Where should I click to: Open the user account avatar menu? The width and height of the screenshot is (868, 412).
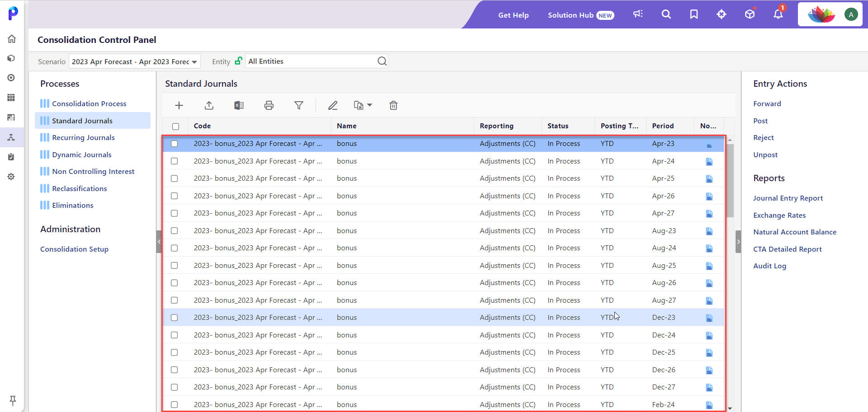coord(851,14)
